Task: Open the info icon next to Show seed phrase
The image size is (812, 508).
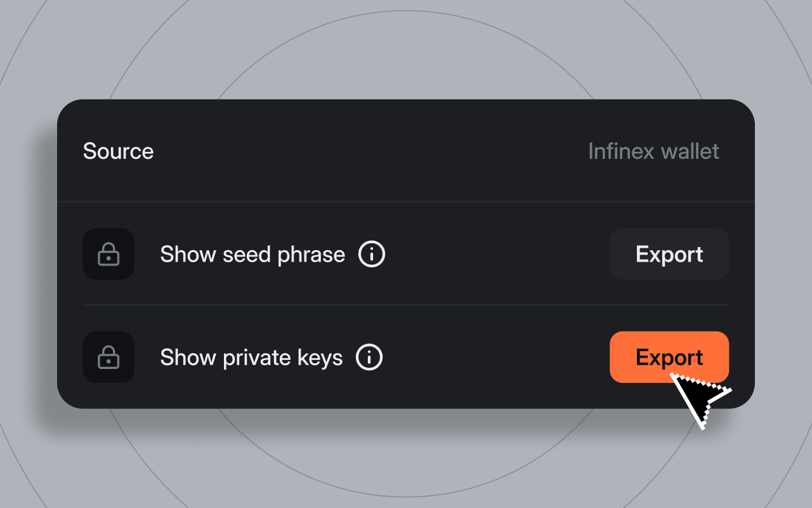Action: [x=372, y=254]
